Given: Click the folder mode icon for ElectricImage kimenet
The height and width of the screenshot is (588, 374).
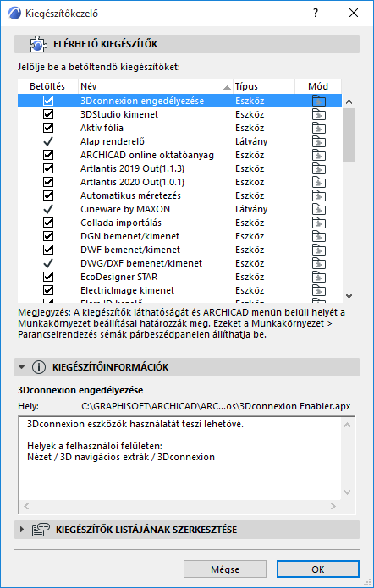Looking at the screenshot, I should [318, 290].
